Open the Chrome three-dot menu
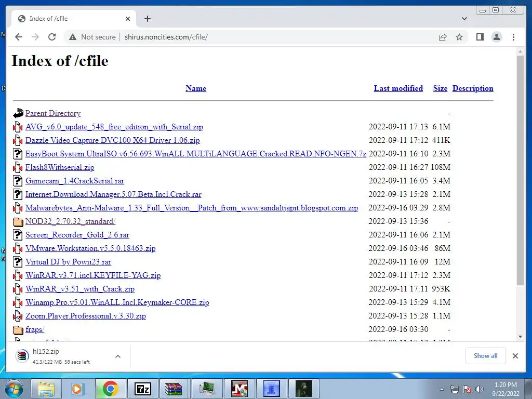532x399 pixels. pyautogui.click(x=513, y=37)
